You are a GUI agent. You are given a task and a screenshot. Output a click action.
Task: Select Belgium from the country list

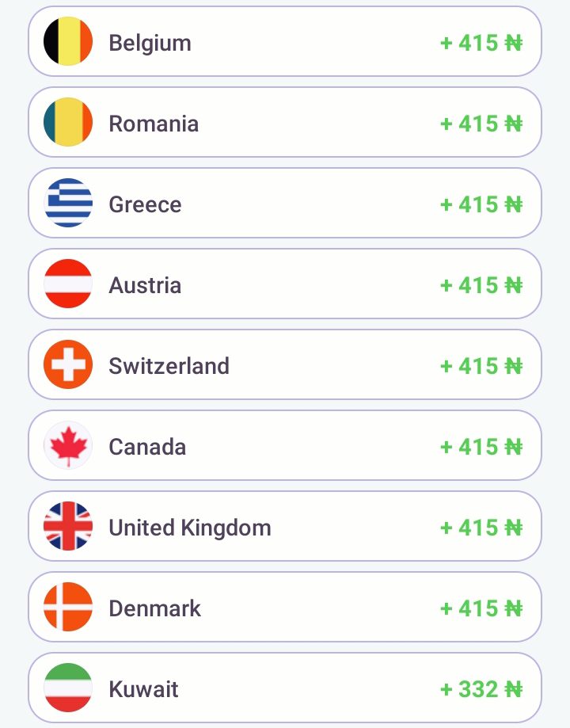pyautogui.click(x=150, y=43)
